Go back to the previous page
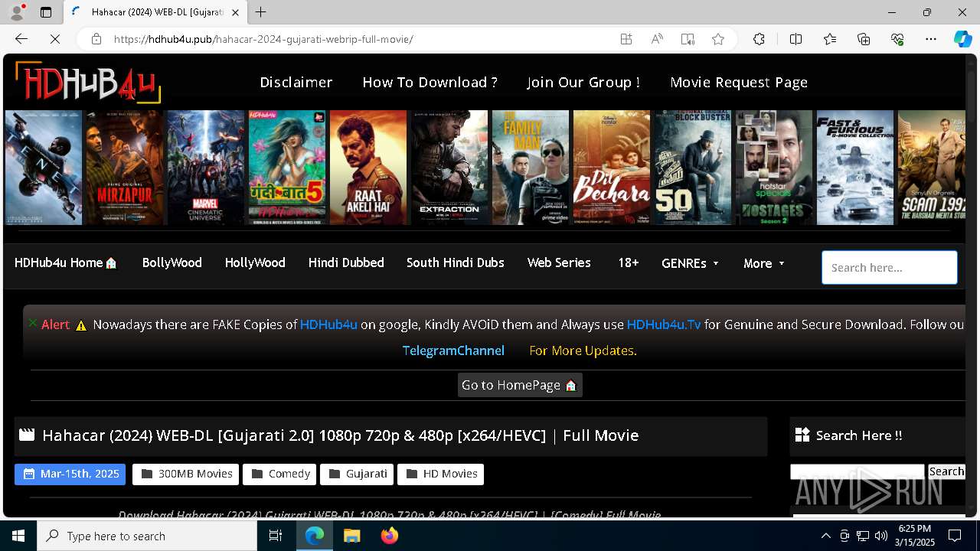This screenshot has height=551, width=980. (21, 39)
